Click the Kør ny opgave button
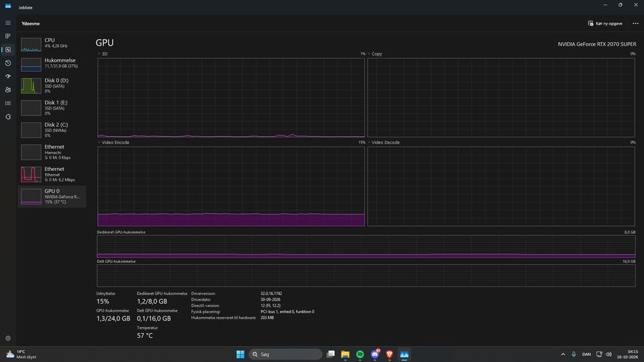Image resolution: width=644 pixels, height=362 pixels. click(605, 23)
